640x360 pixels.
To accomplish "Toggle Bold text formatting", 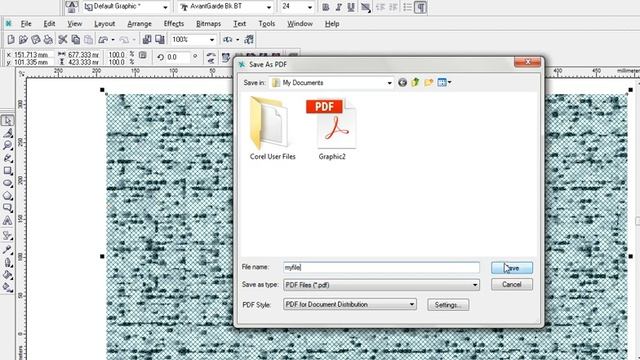I will point(326,7).
